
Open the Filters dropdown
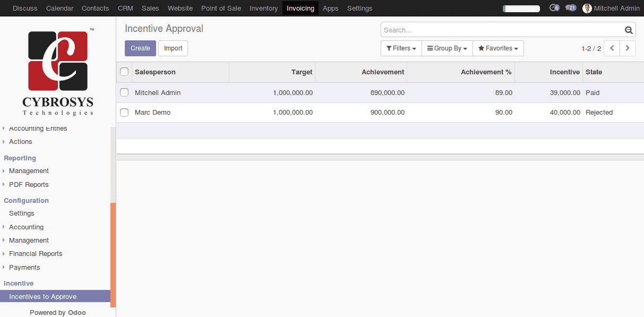click(x=401, y=48)
